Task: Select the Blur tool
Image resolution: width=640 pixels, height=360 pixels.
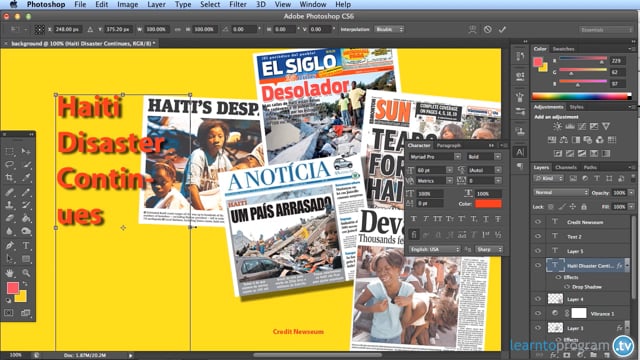Action: pyautogui.click(x=9, y=231)
